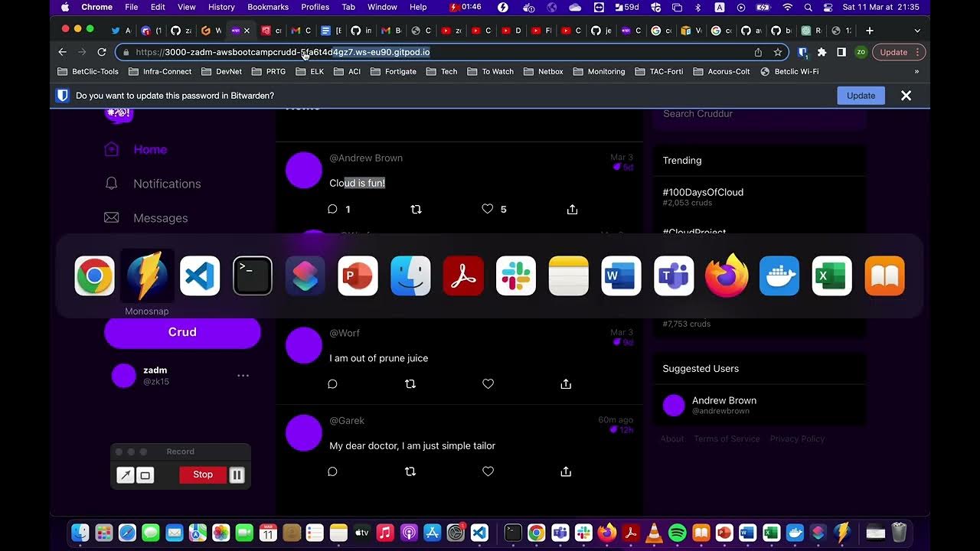
Task: Open Terms of Service link
Action: (x=727, y=439)
